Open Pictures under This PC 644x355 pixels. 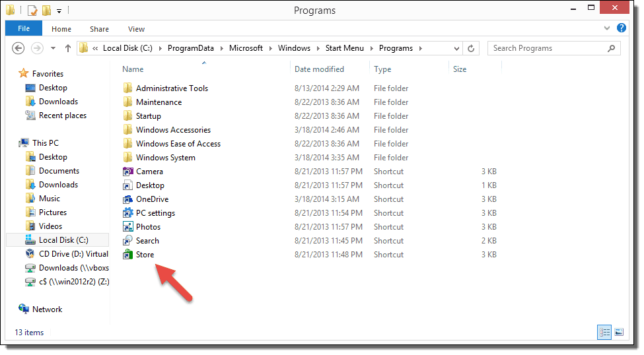[53, 212]
